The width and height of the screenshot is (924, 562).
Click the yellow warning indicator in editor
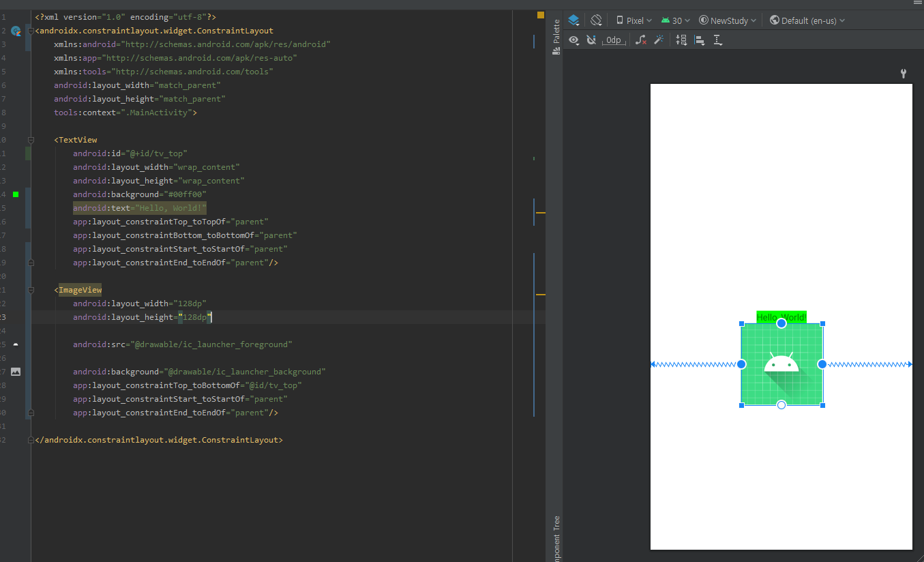541,15
